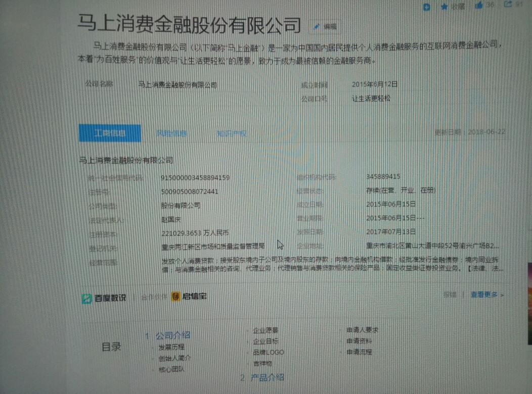Click the founding time 2015年6月12日

click(x=375, y=84)
